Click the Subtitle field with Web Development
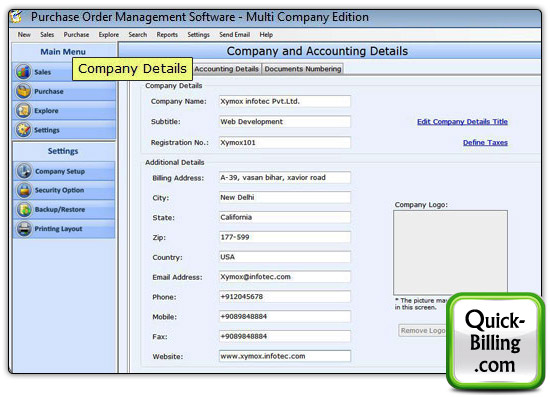This screenshot has width=550, height=397. pos(284,122)
